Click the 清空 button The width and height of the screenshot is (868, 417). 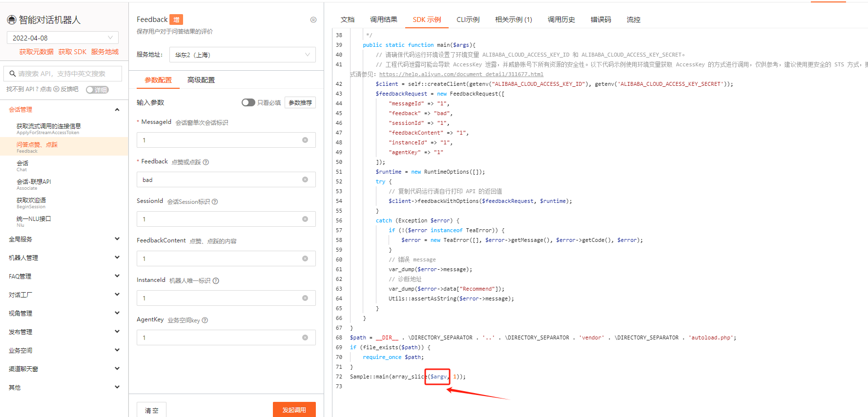coord(151,410)
